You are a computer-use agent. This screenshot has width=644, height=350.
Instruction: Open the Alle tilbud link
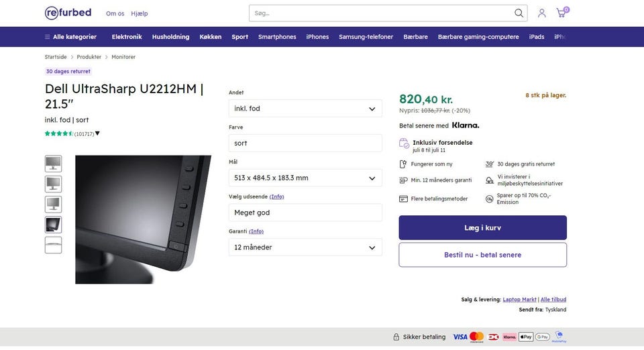coord(553,300)
